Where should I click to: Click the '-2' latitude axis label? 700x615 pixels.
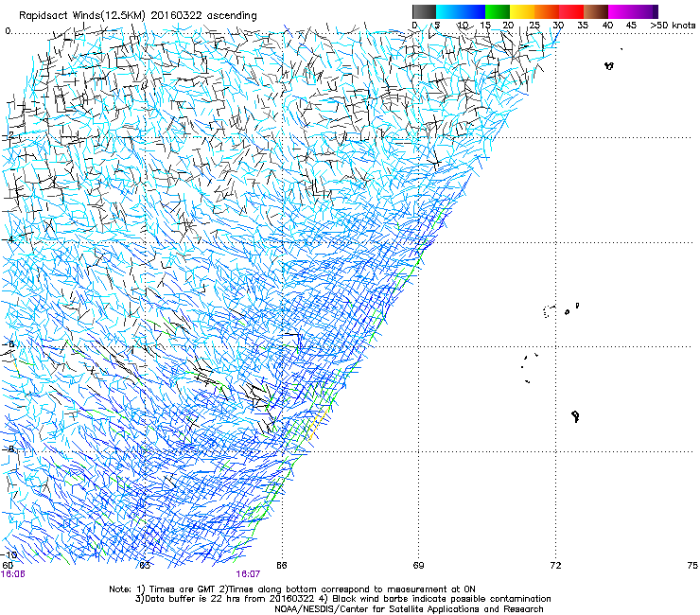click(x=9, y=135)
